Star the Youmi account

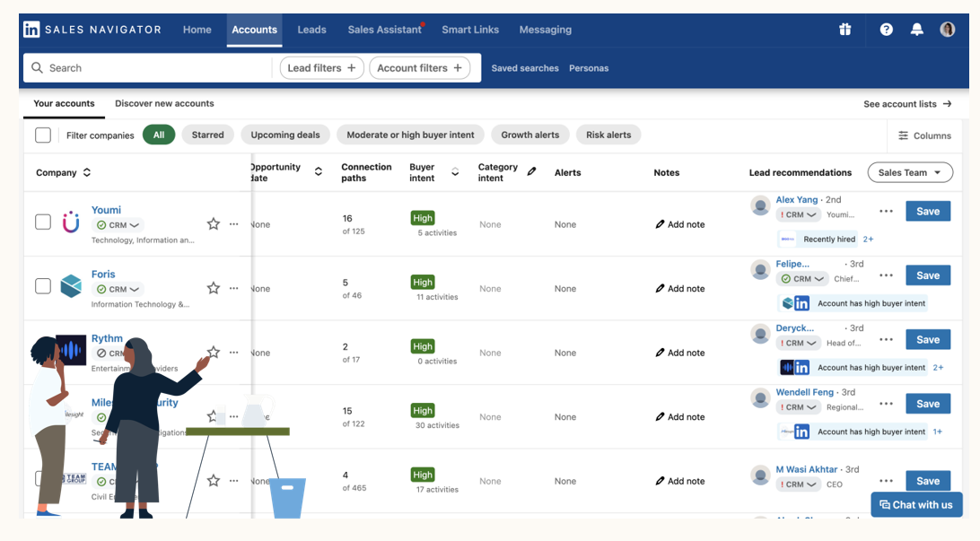tap(213, 224)
